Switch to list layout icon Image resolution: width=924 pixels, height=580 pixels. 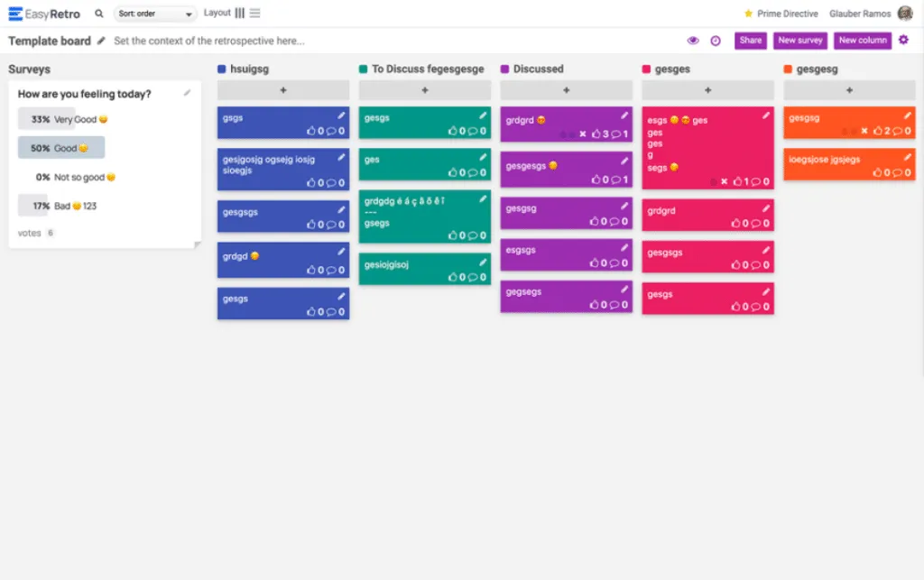[x=254, y=13]
